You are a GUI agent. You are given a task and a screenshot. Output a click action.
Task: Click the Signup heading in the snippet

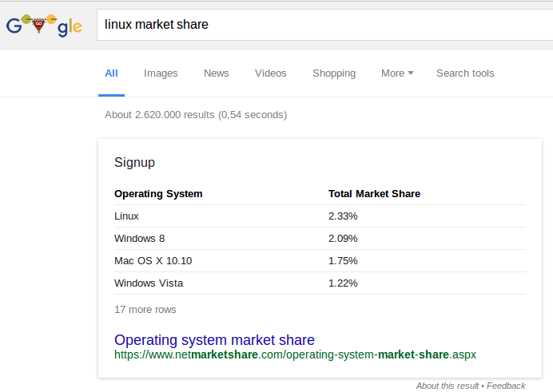coord(134,163)
